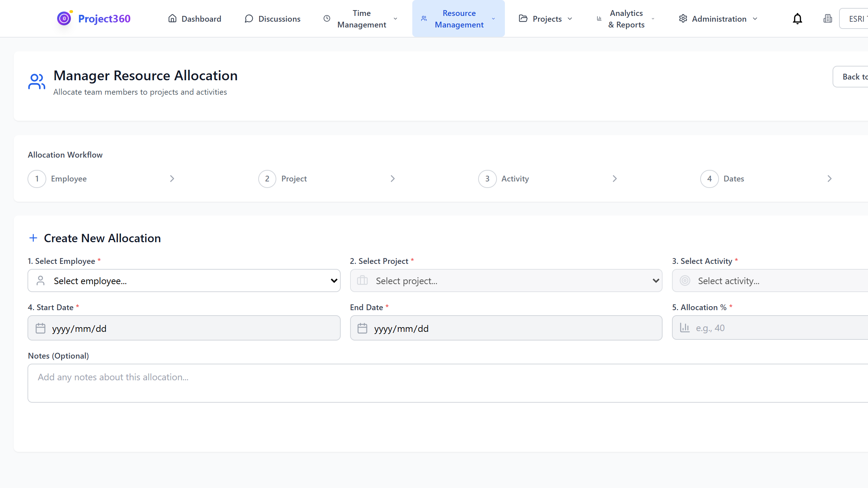Open the Select Employee dropdown
Viewport: 868px width, 488px height.
tap(184, 281)
